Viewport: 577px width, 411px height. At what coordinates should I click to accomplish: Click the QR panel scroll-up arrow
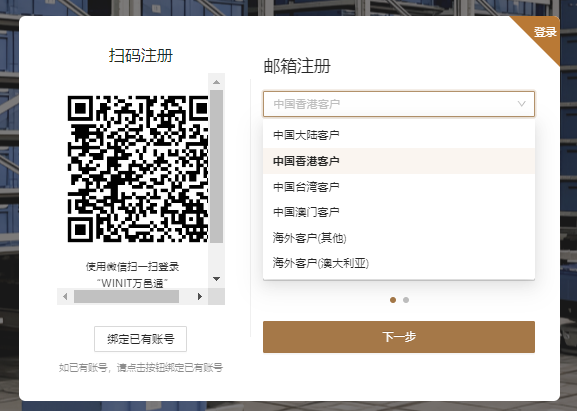216,82
